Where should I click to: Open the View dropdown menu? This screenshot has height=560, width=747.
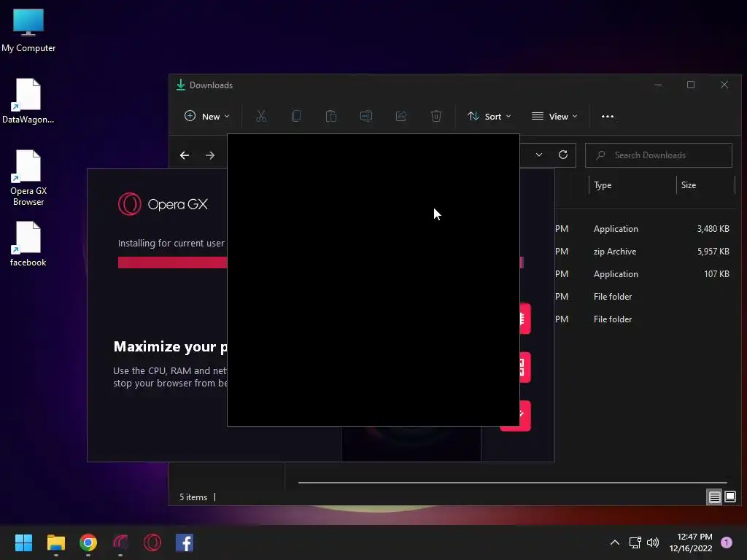click(x=554, y=116)
